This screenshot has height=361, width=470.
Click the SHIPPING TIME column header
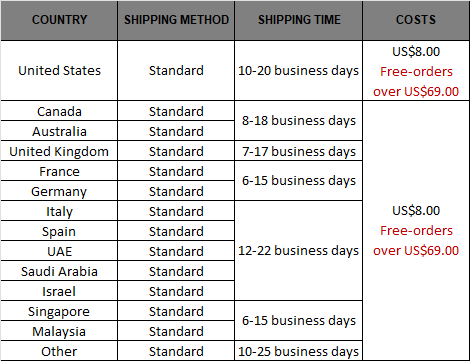tap(299, 20)
